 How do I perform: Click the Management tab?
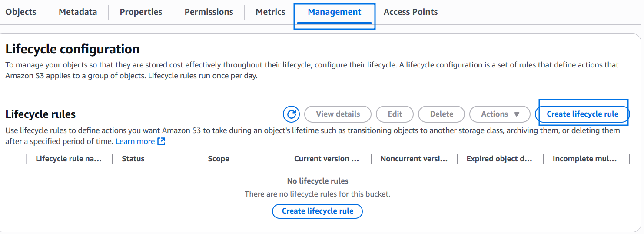point(334,12)
